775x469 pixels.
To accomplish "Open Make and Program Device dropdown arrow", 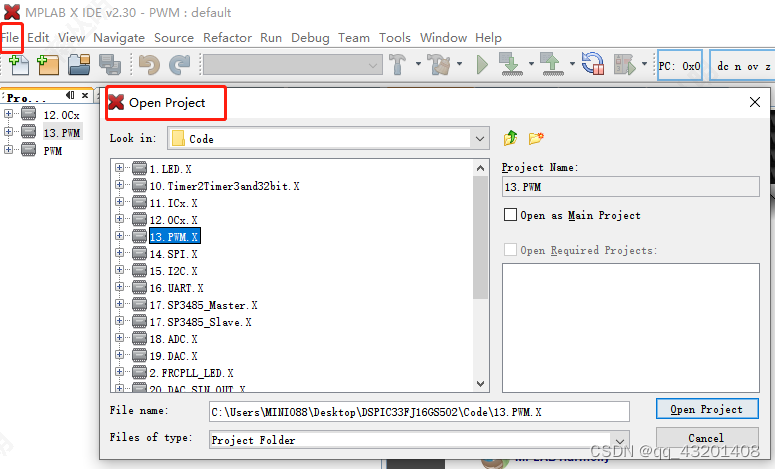I will pyautogui.click(x=531, y=64).
